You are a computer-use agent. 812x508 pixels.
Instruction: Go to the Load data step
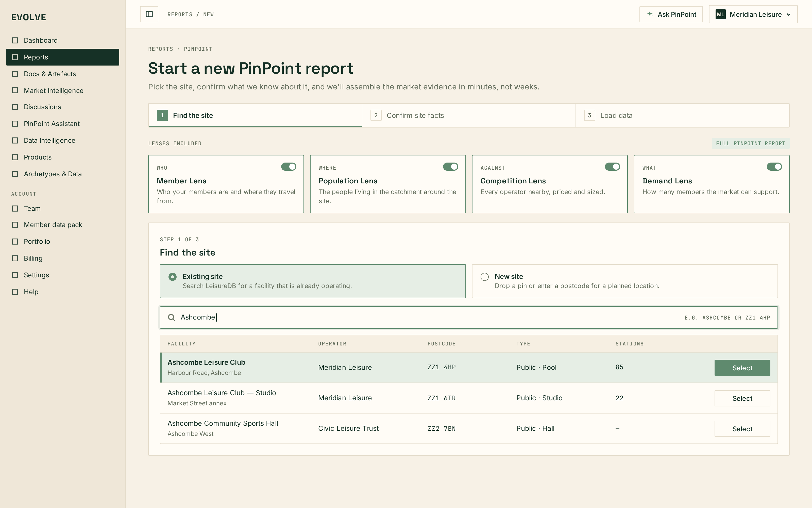683,115
